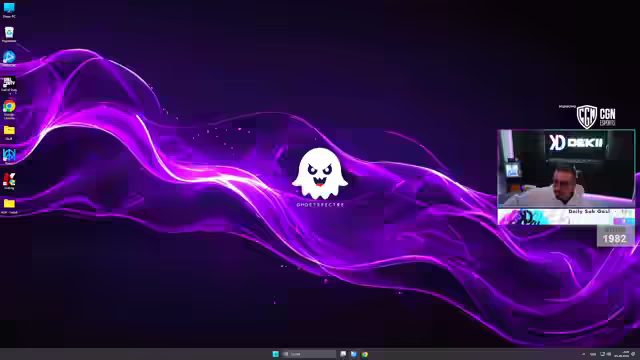Open the volume control in tray

point(609,354)
